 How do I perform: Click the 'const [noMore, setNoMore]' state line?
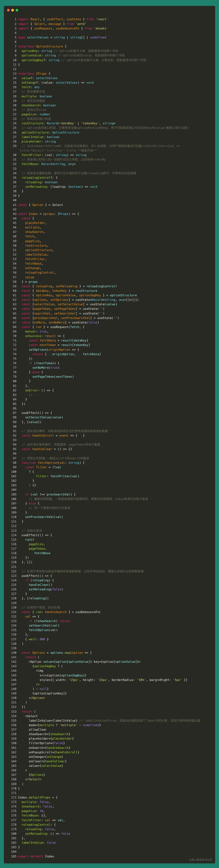coord(60,322)
